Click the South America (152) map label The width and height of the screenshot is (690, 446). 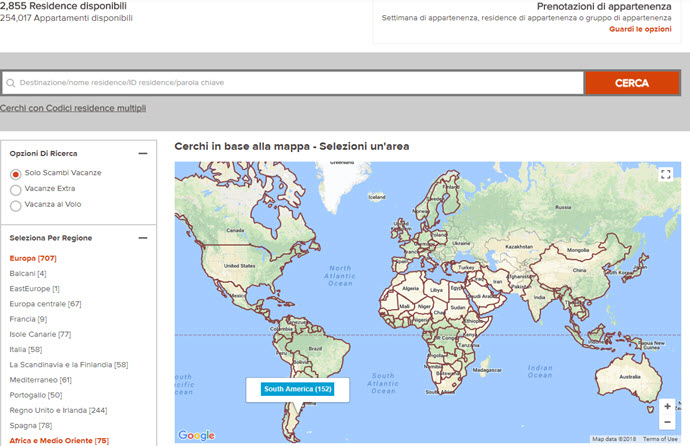tap(298, 389)
